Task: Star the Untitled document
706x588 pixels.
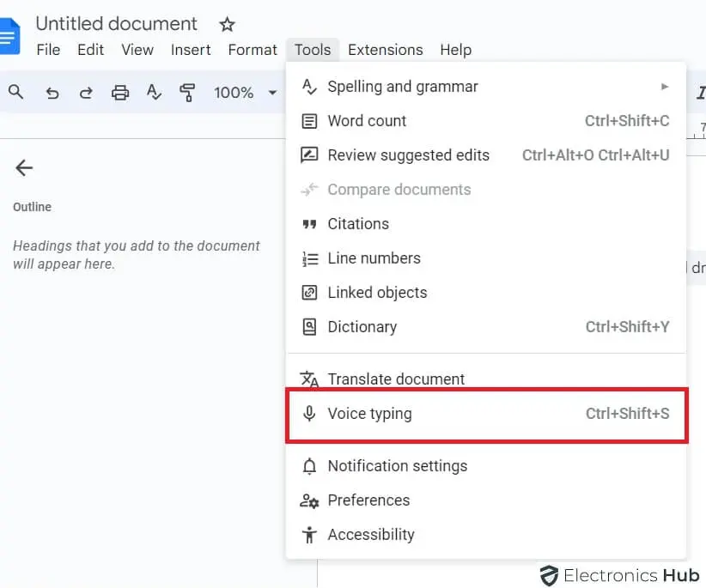Action: coord(227,24)
